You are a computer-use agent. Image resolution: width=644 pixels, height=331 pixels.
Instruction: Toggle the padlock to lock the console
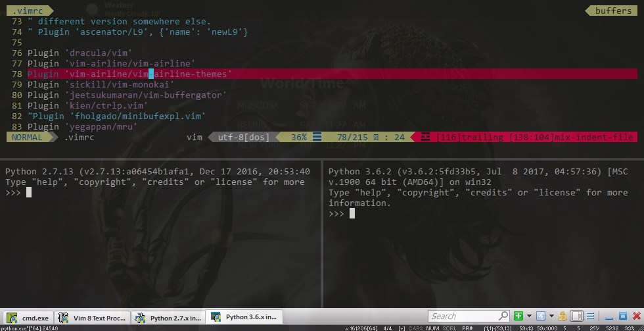(x=563, y=316)
